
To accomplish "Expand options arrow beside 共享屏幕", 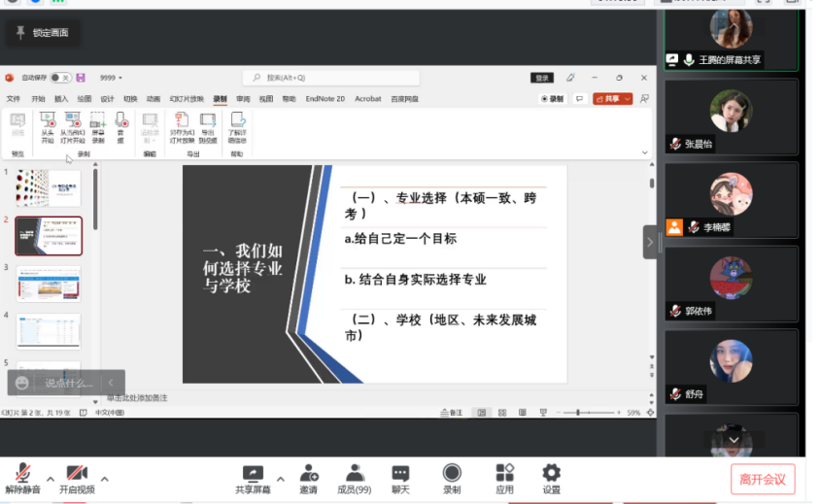I will point(281,479).
